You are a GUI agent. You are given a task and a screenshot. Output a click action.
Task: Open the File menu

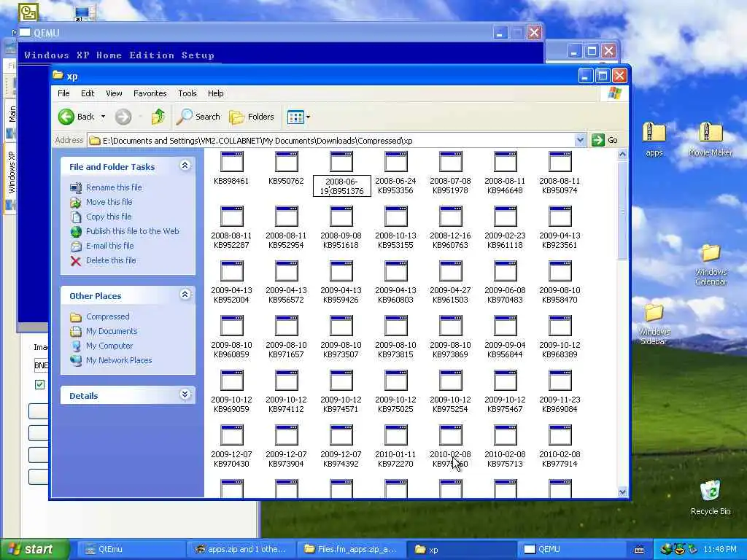[x=63, y=93]
